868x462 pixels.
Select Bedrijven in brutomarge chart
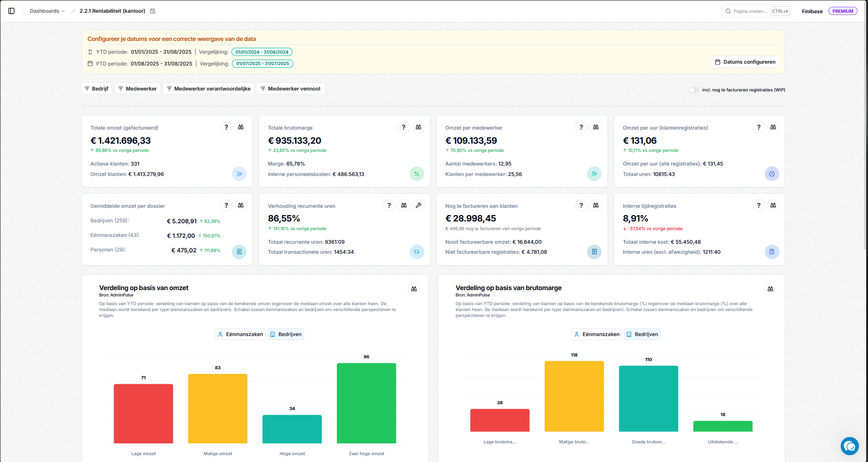click(642, 334)
